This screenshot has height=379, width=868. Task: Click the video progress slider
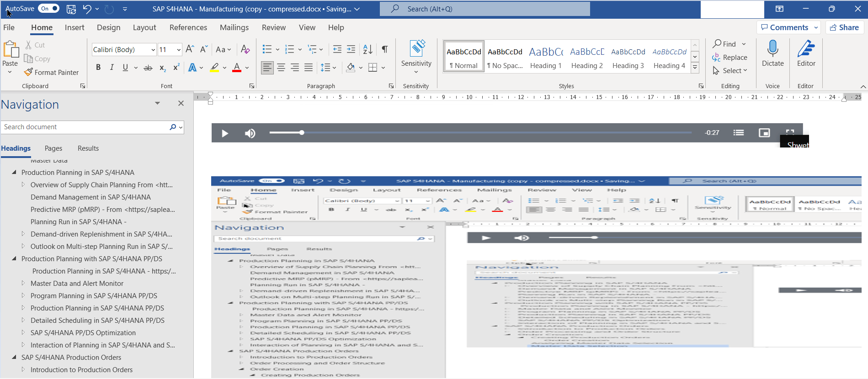point(480,132)
